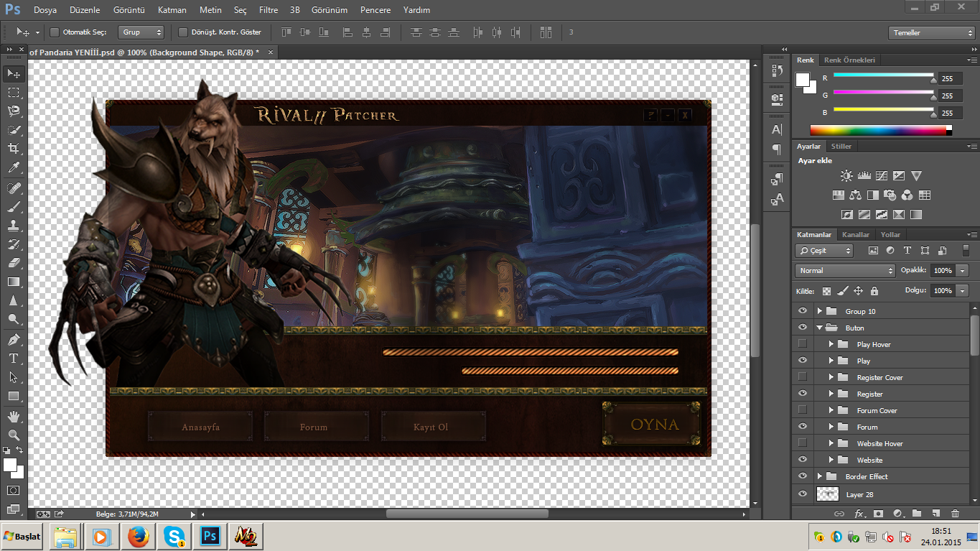Collapse the Buton layer group
The image size is (980, 551).
click(819, 328)
